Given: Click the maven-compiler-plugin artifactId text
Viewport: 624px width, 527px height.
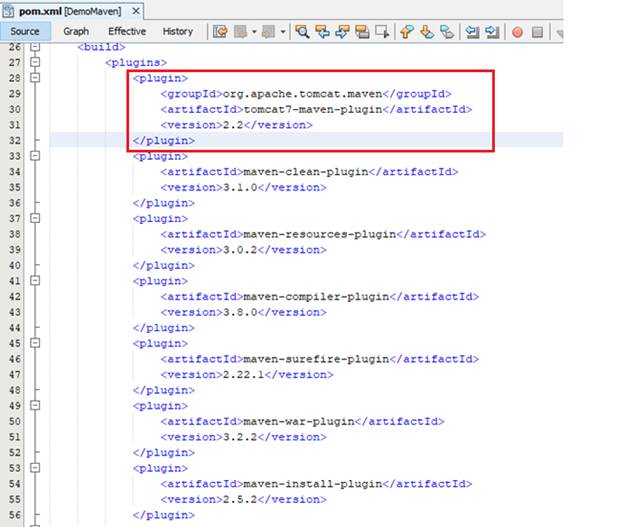Looking at the screenshot, I should pos(316,297).
